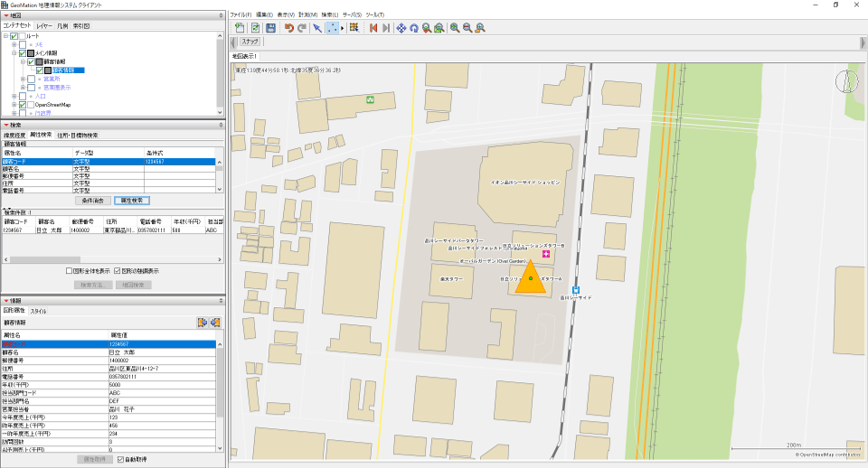Collapse the メイン情報 tree node
Viewport: 868px width, 468px height.
coord(14,53)
